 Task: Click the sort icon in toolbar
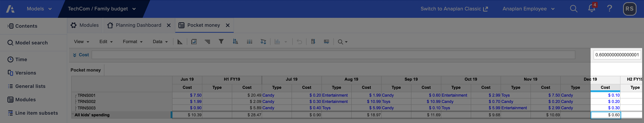[235, 42]
